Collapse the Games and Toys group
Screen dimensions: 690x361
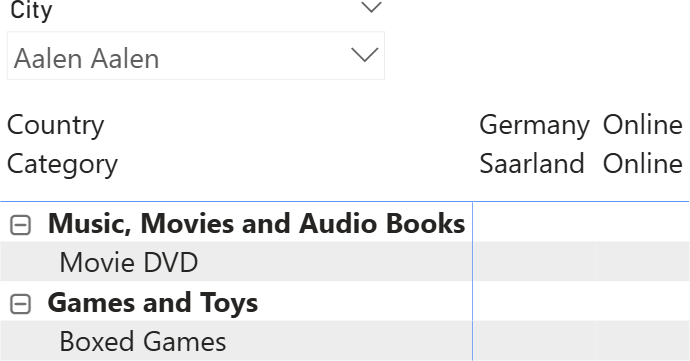[20, 304]
